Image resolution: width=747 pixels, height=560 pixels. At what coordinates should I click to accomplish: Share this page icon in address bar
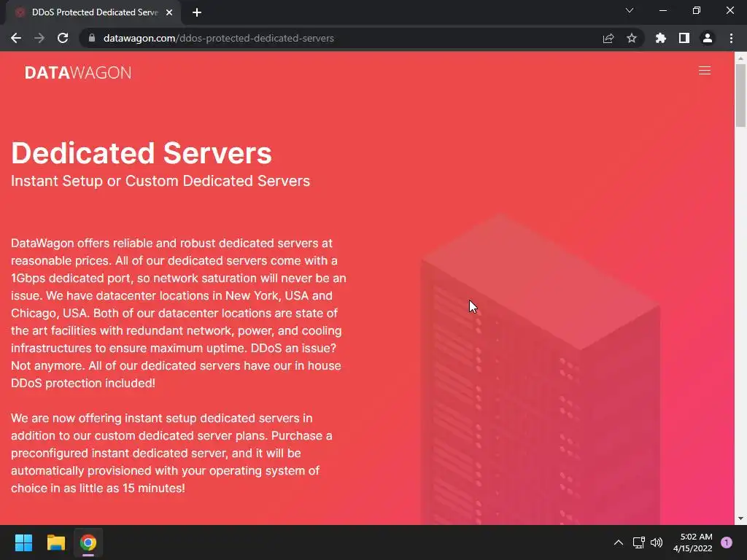(x=608, y=38)
